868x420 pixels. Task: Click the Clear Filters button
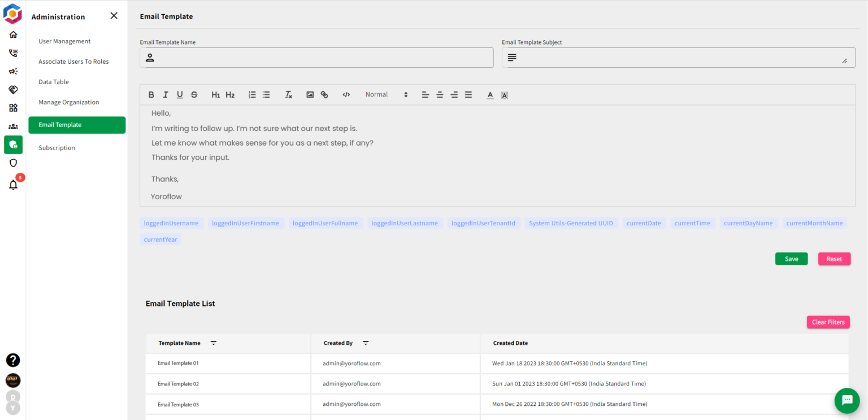pyautogui.click(x=828, y=322)
